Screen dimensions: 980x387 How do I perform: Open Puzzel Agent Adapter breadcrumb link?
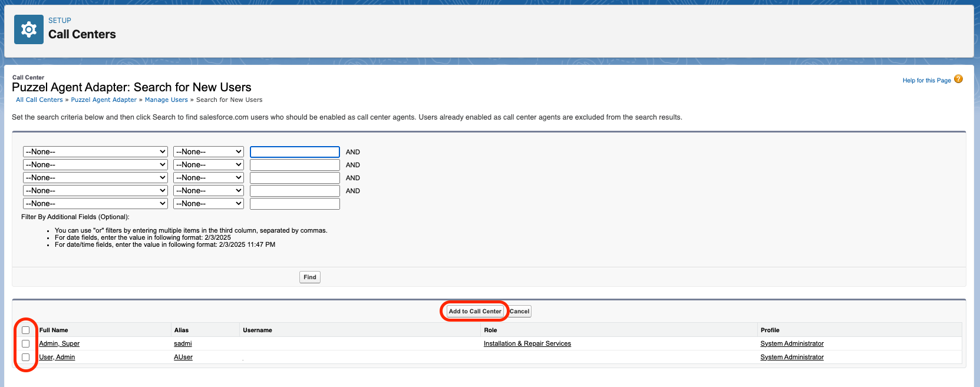tap(104, 100)
